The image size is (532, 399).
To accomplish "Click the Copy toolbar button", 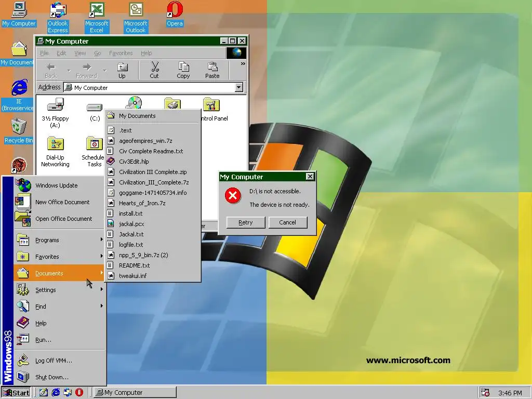I will (183, 71).
